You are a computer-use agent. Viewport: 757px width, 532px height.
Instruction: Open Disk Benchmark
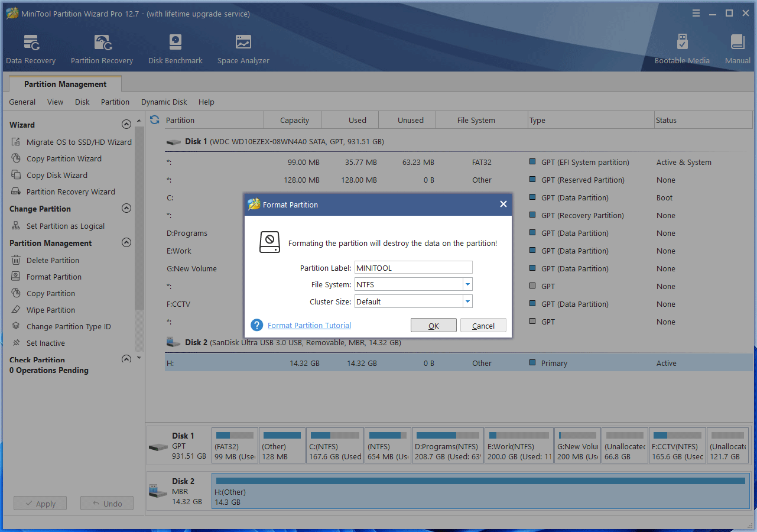[176, 49]
